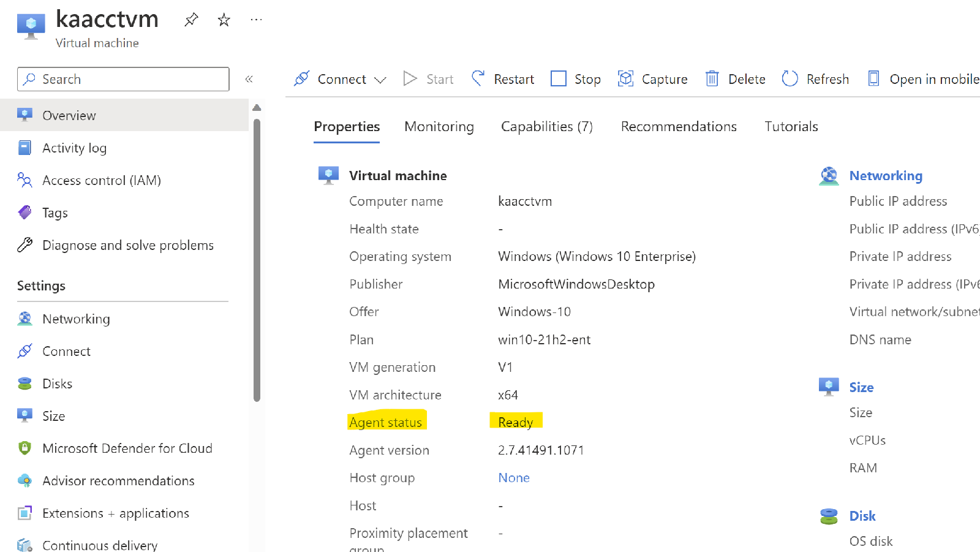Open the Host group None link

click(x=514, y=478)
